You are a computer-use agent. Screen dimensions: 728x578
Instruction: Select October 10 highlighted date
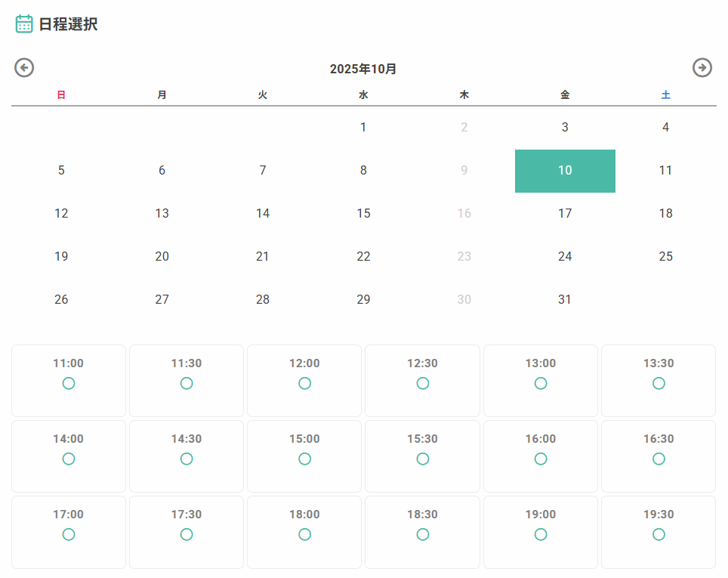click(x=565, y=171)
